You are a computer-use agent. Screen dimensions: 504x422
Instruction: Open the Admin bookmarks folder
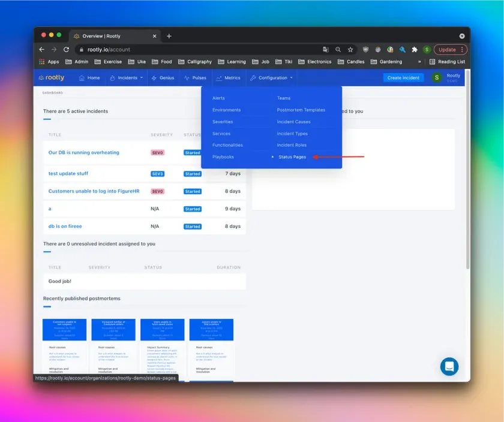[x=77, y=62]
